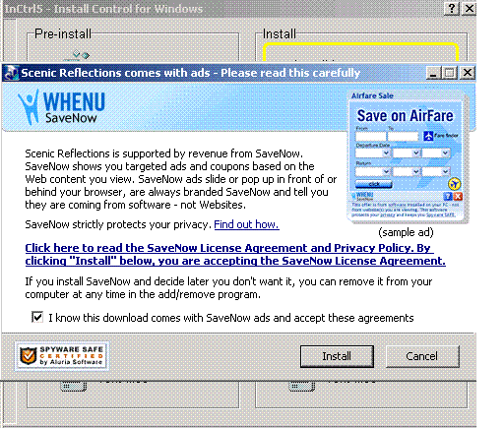Open third Return dropdown in sample ad
This screenshot has width=504, height=428.
pos(436,171)
